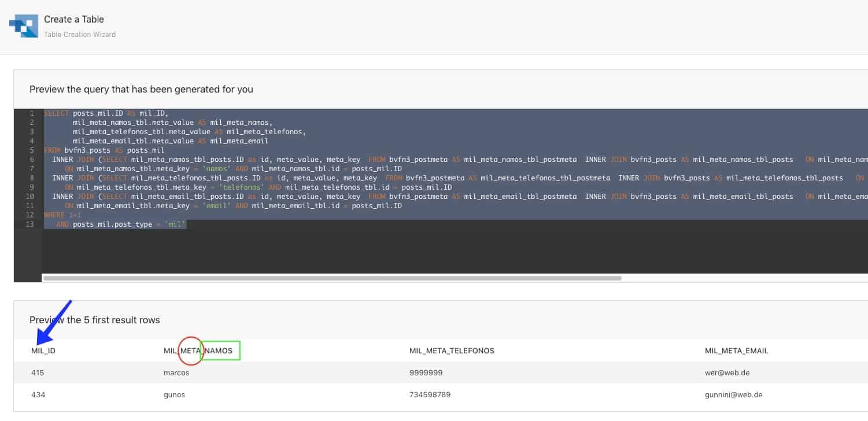This screenshot has height=421, width=868.
Task: Click the 'Create a Table' title
Action: 74,20
